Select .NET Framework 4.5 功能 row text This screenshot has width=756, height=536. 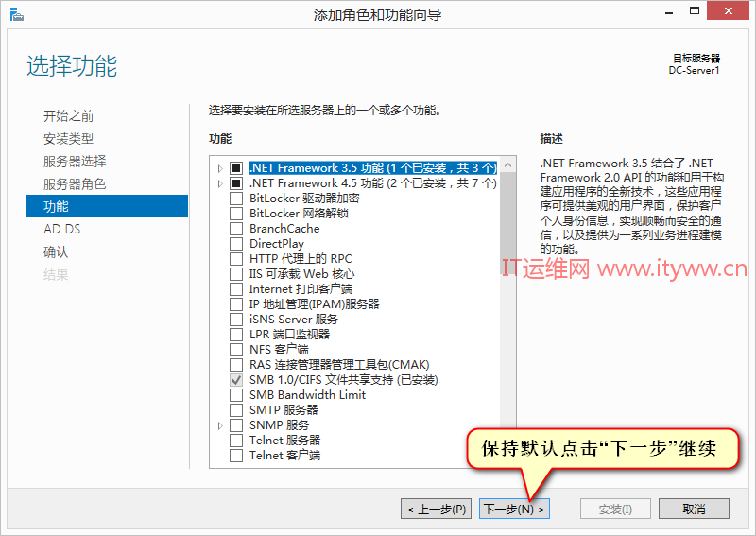[x=372, y=183]
